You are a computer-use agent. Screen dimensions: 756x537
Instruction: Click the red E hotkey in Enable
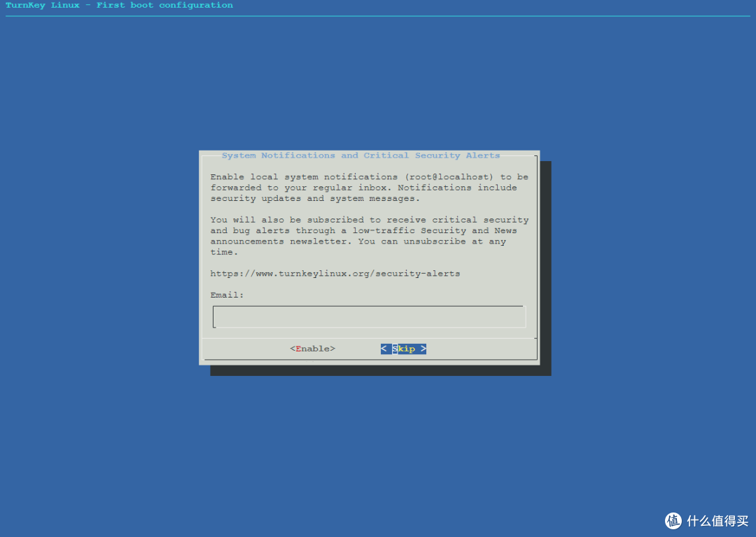[x=297, y=348]
